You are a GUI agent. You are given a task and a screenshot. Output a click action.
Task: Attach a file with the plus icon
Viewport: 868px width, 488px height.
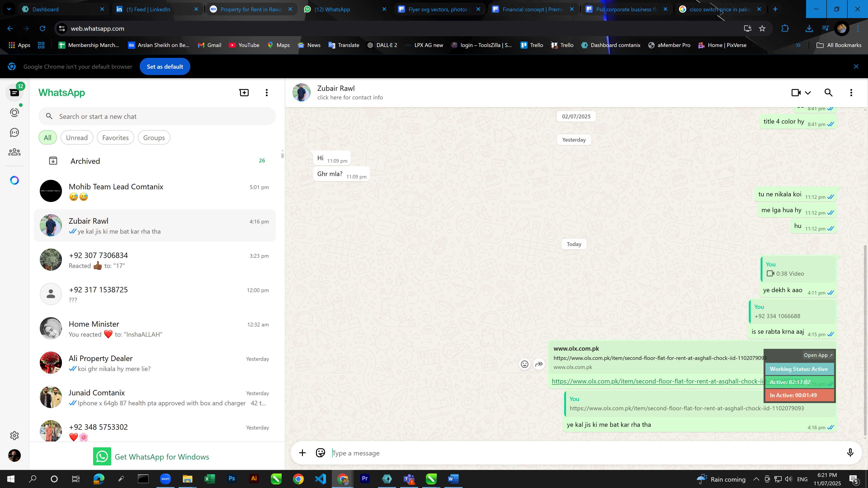[302, 453]
